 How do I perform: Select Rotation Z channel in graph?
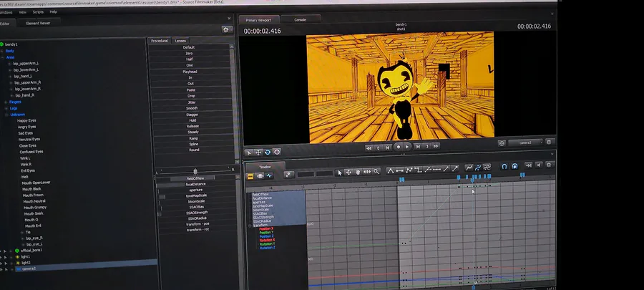pyautogui.click(x=268, y=248)
